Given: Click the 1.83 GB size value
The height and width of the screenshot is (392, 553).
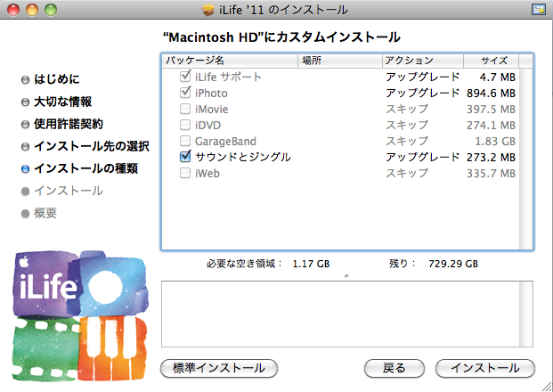Looking at the screenshot, I should 495,141.
